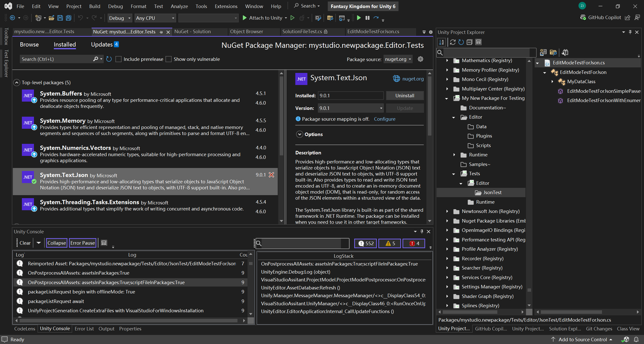Click the notifications bell in the status bar
644x344 pixels.
(636, 340)
